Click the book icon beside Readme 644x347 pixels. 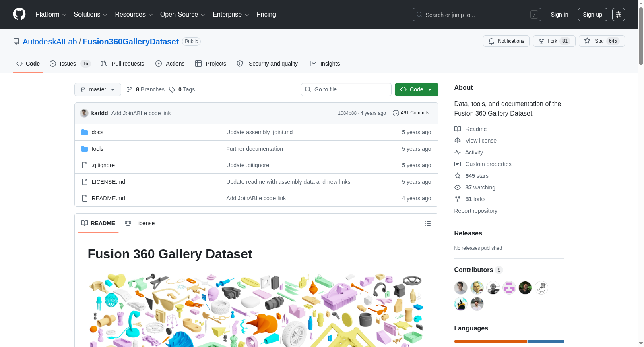[458, 129]
